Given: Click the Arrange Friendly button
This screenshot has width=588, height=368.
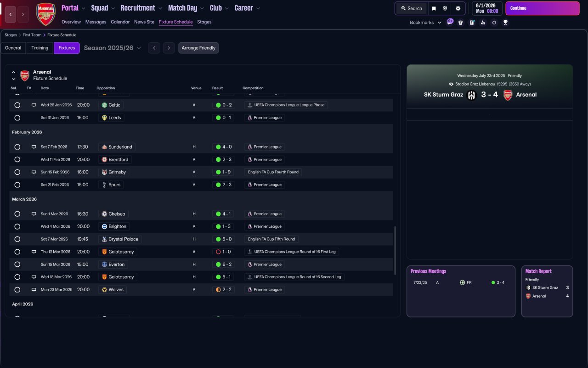Looking at the screenshot, I should (198, 48).
